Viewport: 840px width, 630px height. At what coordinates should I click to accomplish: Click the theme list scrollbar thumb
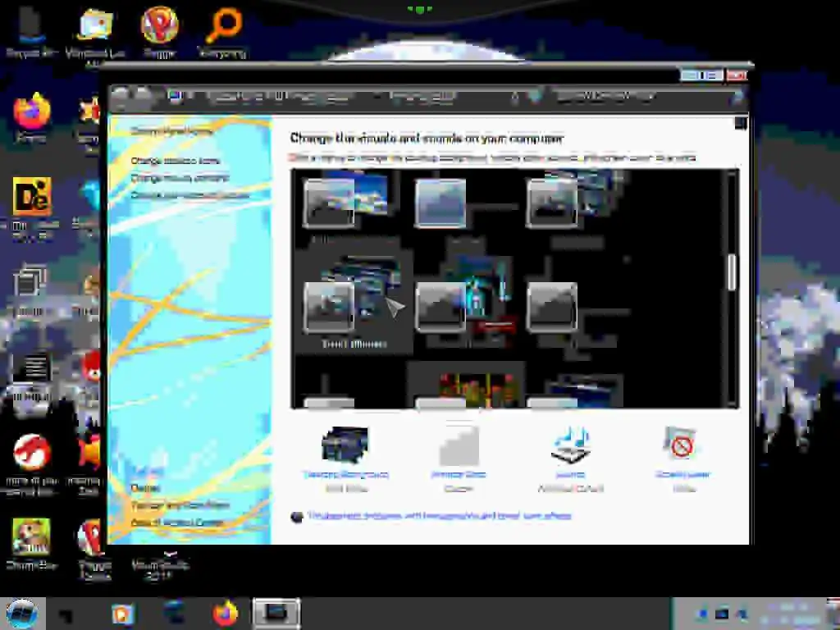tap(732, 272)
